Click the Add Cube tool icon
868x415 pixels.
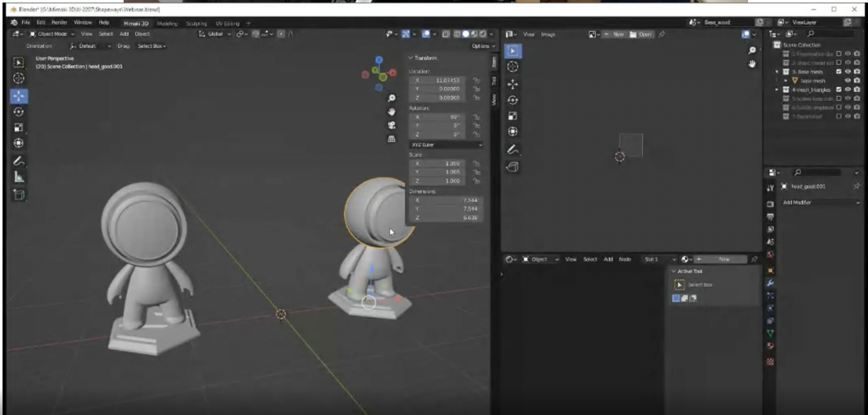19,195
